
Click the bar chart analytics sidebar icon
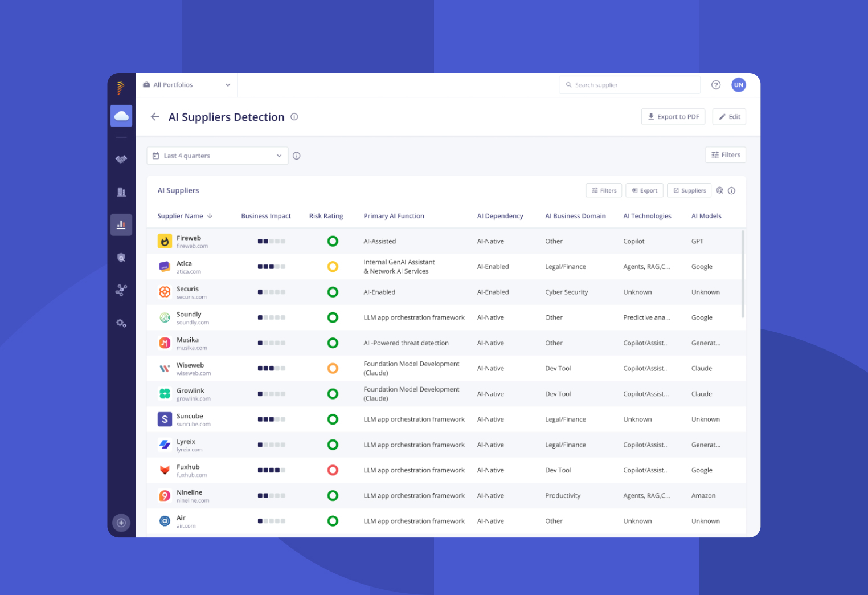coord(121,225)
